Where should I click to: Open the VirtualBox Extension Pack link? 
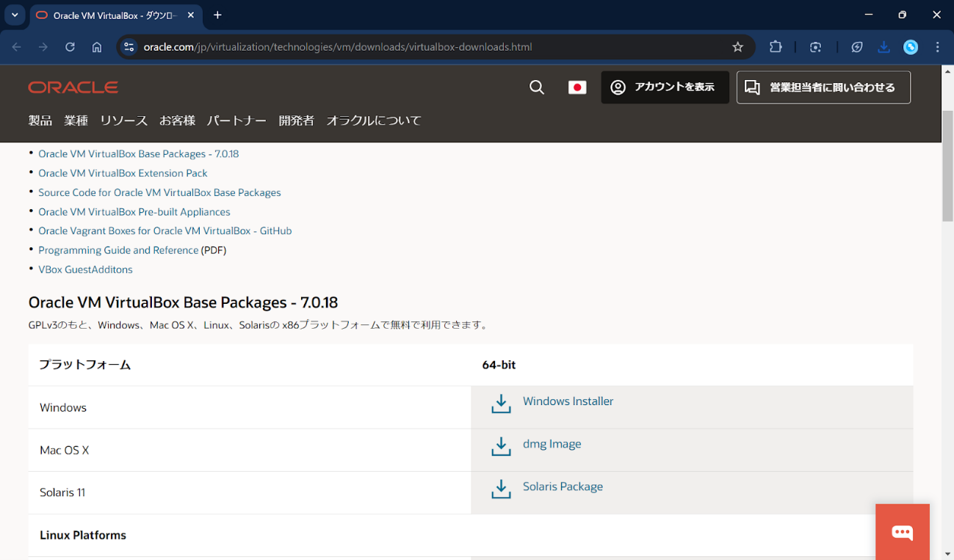123,173
